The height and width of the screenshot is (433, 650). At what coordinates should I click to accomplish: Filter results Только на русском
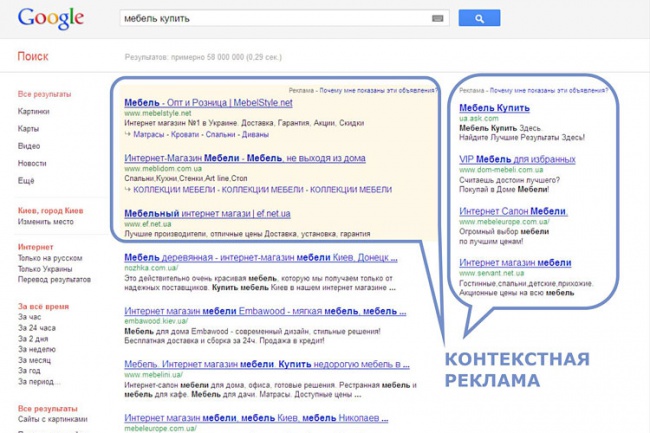click(50, 258)
